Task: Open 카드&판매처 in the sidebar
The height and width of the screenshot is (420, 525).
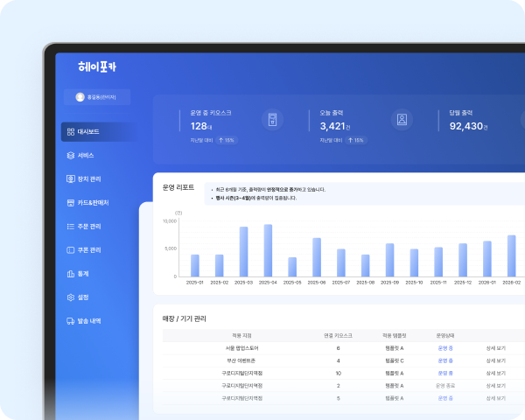Action: (x=87, y=203)
